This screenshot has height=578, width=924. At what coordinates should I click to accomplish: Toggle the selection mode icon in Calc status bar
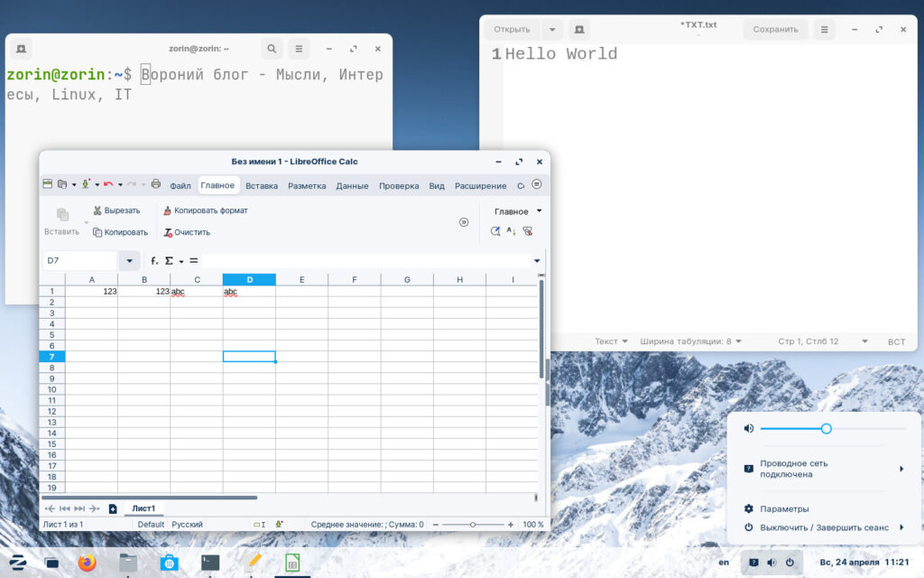[x=258, y=525]
